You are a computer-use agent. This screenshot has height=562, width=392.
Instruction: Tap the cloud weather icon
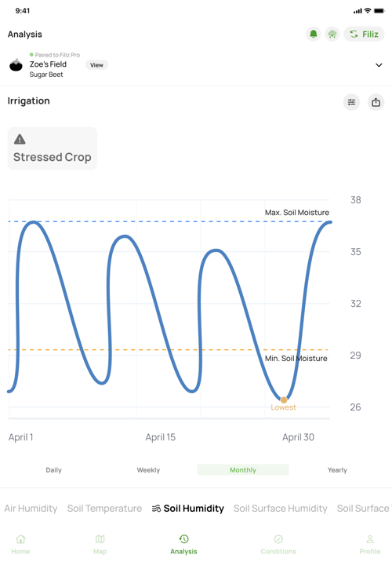coord(332,34)
